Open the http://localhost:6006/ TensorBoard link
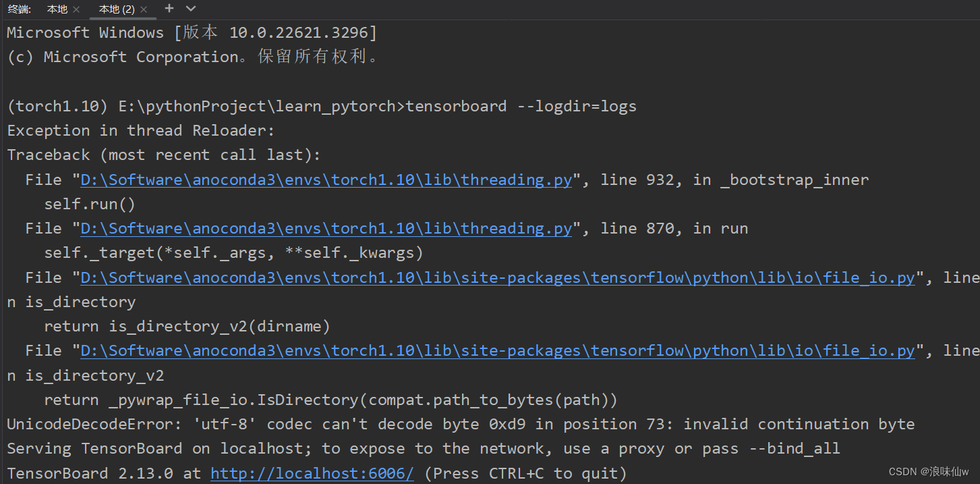The image size is (980, 484). [312, 473]
